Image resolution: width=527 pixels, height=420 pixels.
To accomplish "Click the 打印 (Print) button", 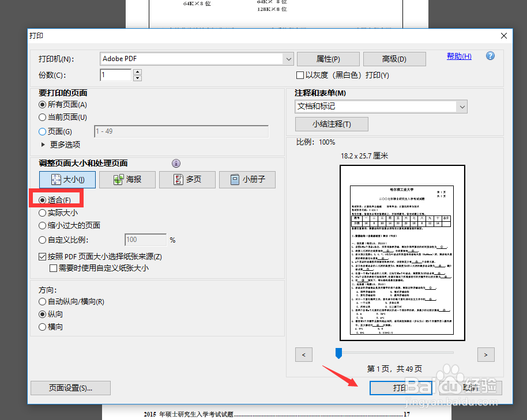I will (400, 388).
